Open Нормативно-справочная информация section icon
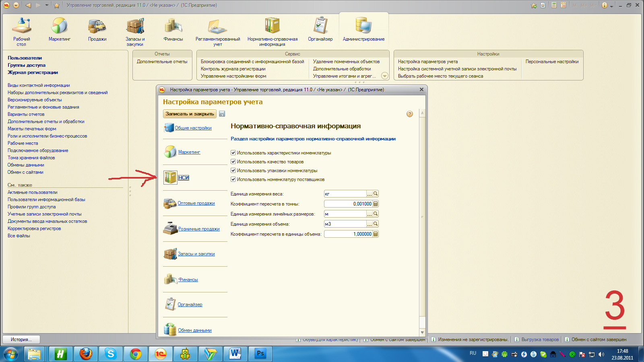Viewport: 644px width, 362px height. click(x=272, y=26)
